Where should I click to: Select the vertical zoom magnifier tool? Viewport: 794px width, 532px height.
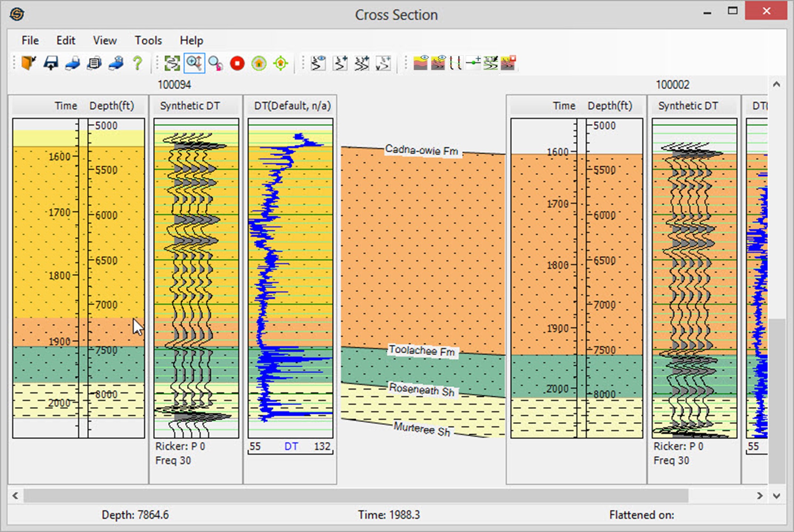coord(194,63)
